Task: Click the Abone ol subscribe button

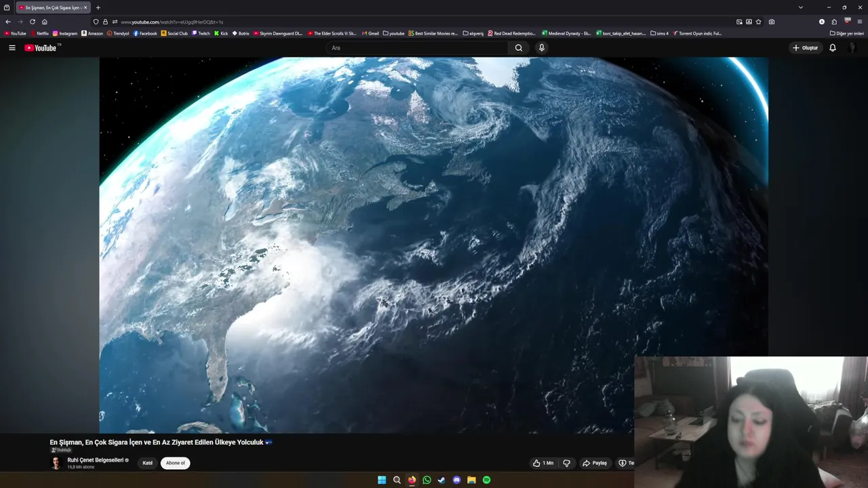Action: 175,463
